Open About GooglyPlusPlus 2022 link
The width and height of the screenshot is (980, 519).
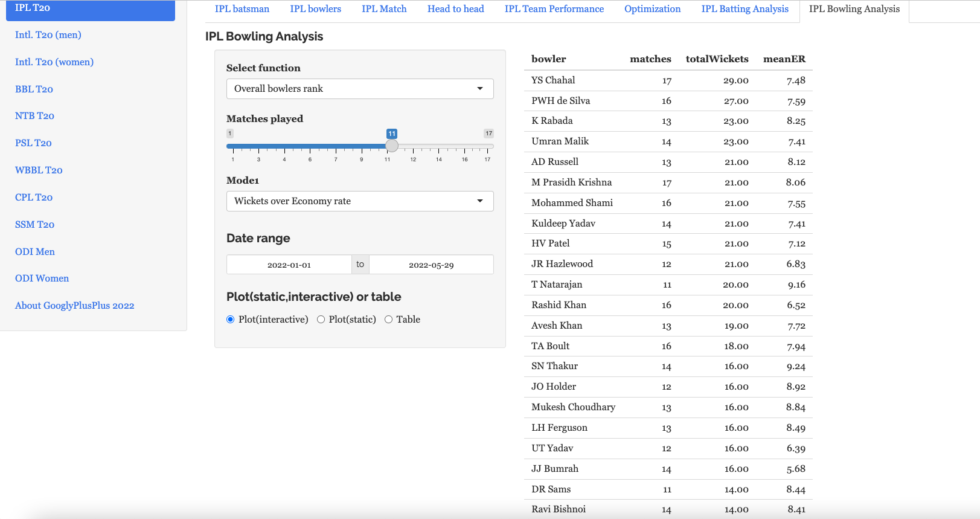point(75,306)
